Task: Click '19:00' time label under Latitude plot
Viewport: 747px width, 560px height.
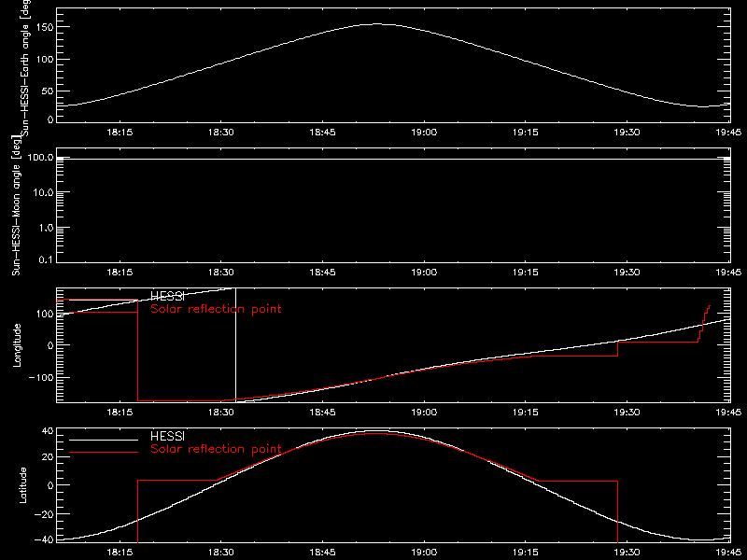Action: click(424, 553)
